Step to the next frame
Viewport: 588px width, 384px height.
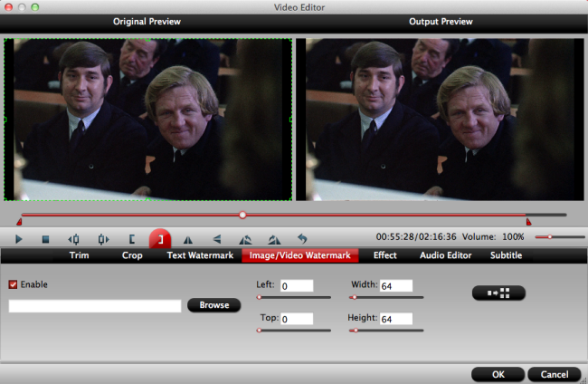[103, 239]
